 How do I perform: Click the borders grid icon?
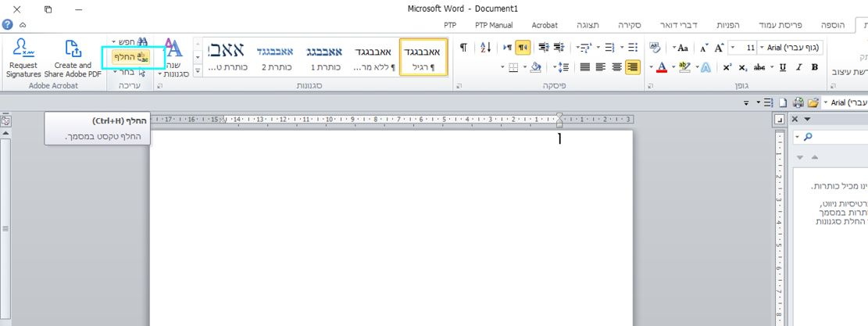coord(514,67)
